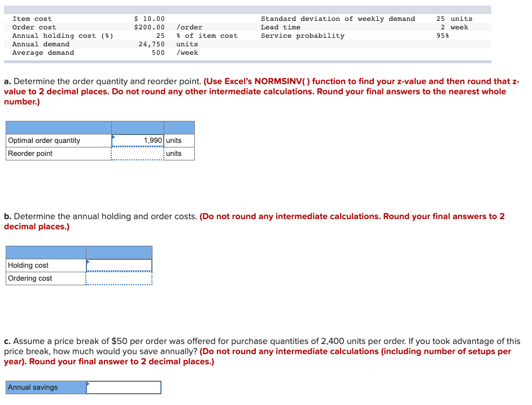Screen dimensions: 532x405
Task: Click the Holding cost answer field
Action: [119, 265]
